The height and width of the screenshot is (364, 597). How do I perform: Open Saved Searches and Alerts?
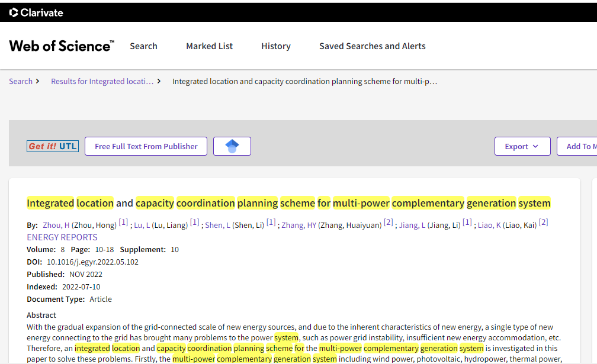[x=373, y=46]
